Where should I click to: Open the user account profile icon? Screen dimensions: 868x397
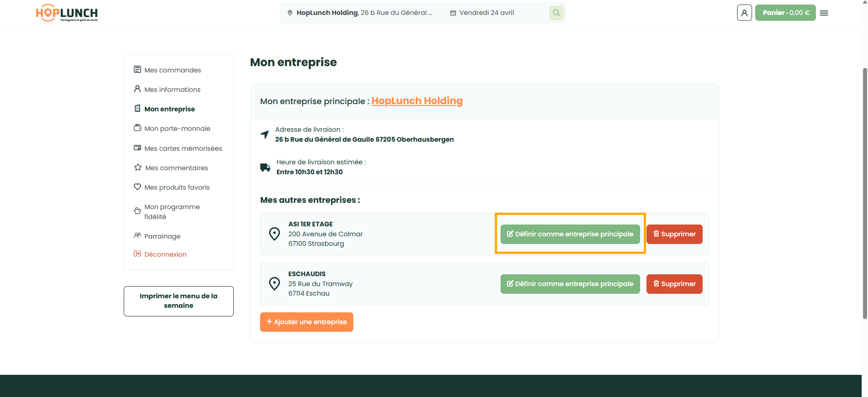pos(744,13)
